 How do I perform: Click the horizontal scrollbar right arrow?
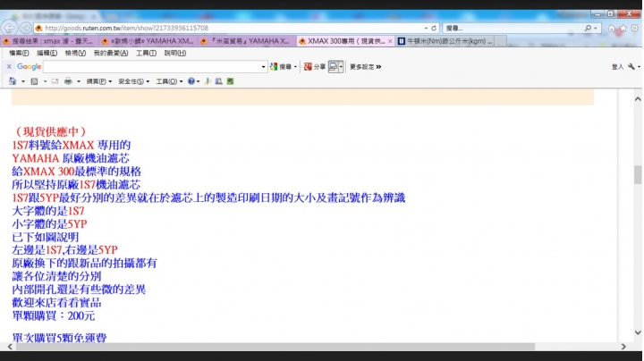pos(623,347)
